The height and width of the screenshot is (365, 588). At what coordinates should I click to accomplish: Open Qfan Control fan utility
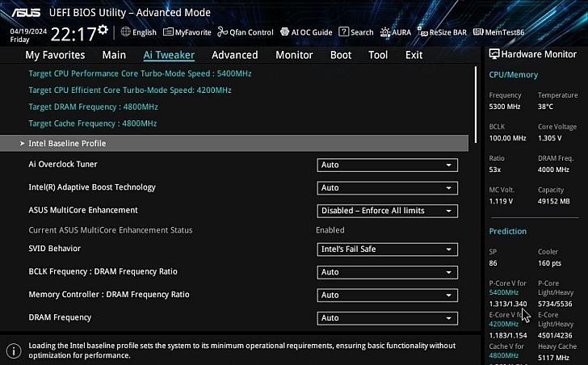tap(246, 32)
